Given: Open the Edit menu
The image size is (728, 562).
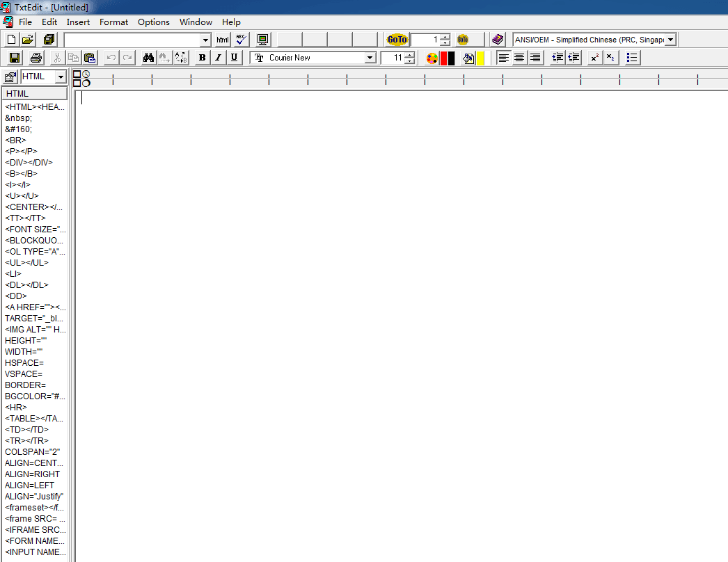Looking at the screenshot, I should tap(49, 22).
